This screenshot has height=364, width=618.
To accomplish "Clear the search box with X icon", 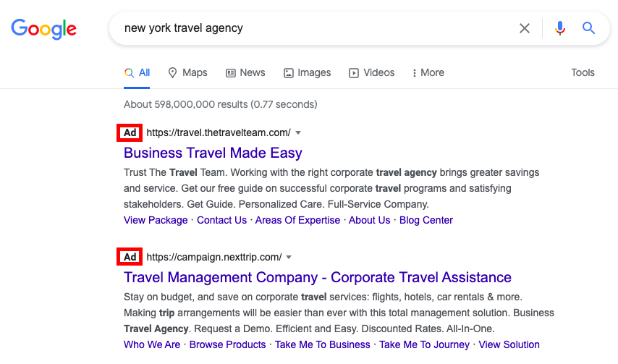I will click(x=524, y=28).
